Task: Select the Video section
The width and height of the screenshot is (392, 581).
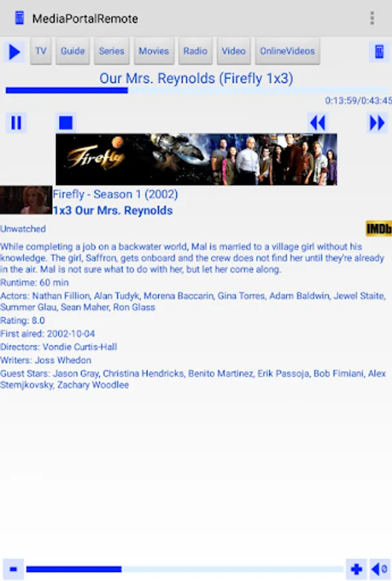Action: [x=233, y=51]
